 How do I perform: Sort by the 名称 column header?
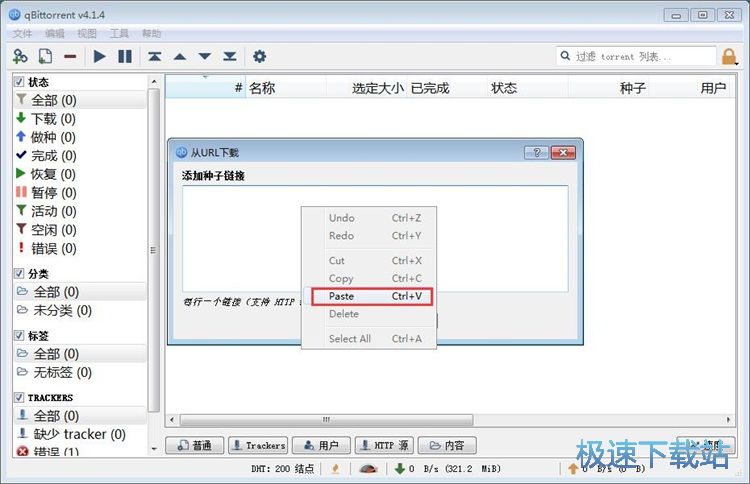tap(286, 88)
